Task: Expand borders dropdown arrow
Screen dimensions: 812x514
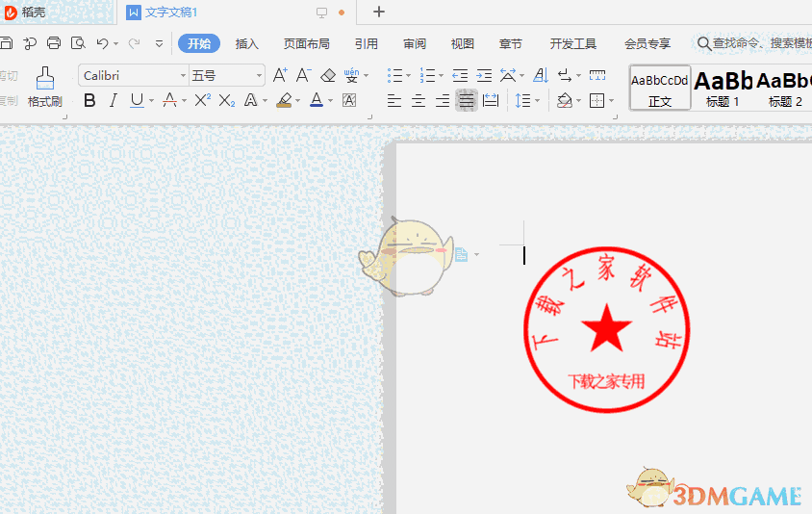Action: tap(612, 100)
